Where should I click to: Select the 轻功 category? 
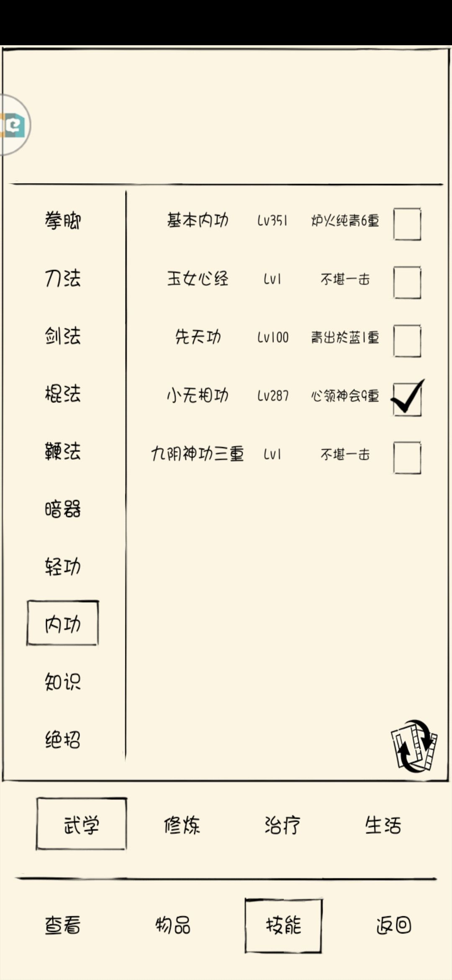(63, 567)
